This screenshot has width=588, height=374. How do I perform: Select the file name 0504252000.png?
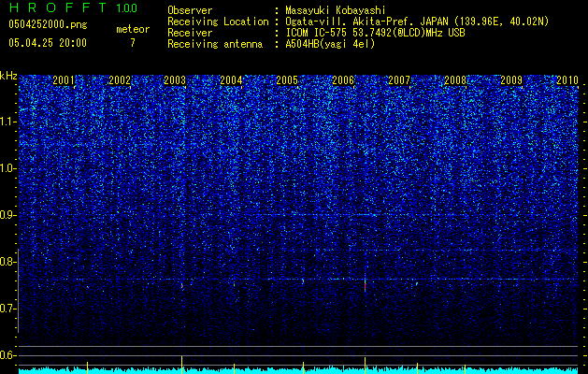[48, 24]
